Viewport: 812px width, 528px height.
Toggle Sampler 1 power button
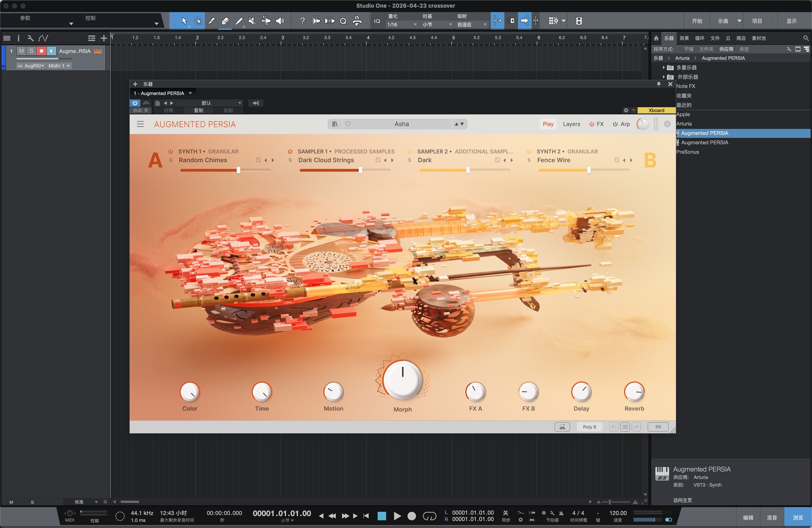(x=290, y=151)
